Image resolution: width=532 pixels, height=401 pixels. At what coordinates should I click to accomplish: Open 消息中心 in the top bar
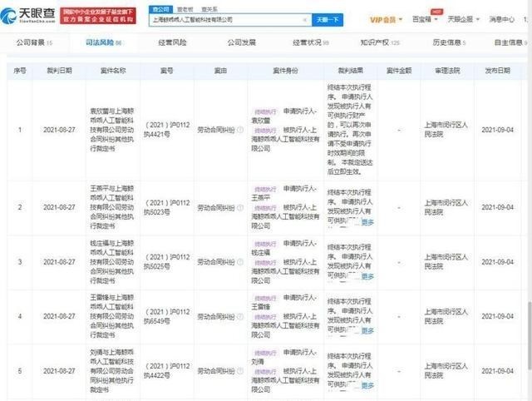502,19
